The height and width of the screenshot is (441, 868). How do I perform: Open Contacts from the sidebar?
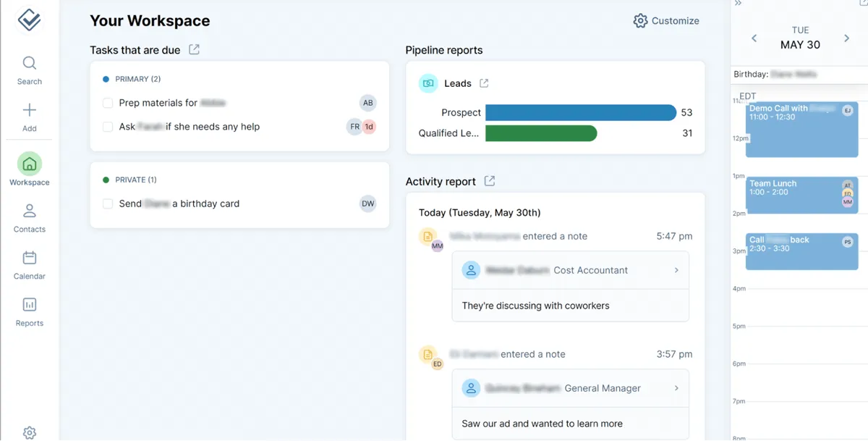(x=29, y=216)
